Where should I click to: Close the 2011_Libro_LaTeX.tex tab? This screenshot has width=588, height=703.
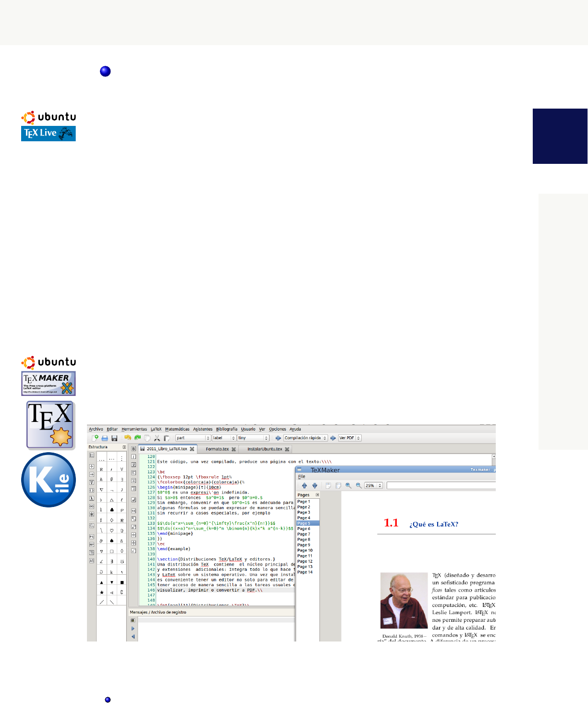pos(192,449)
